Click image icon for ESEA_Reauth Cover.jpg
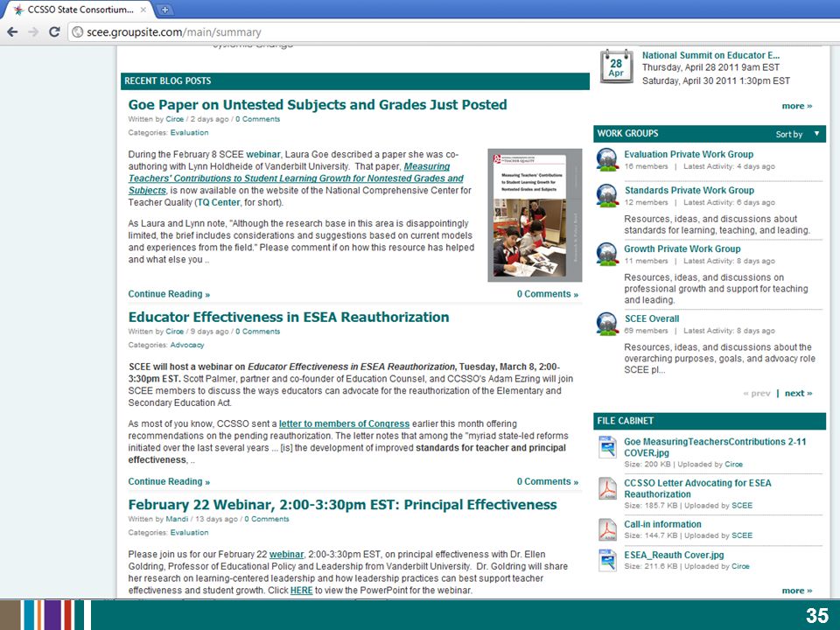The width and height of the screenshot is (840, 630). 607,560
